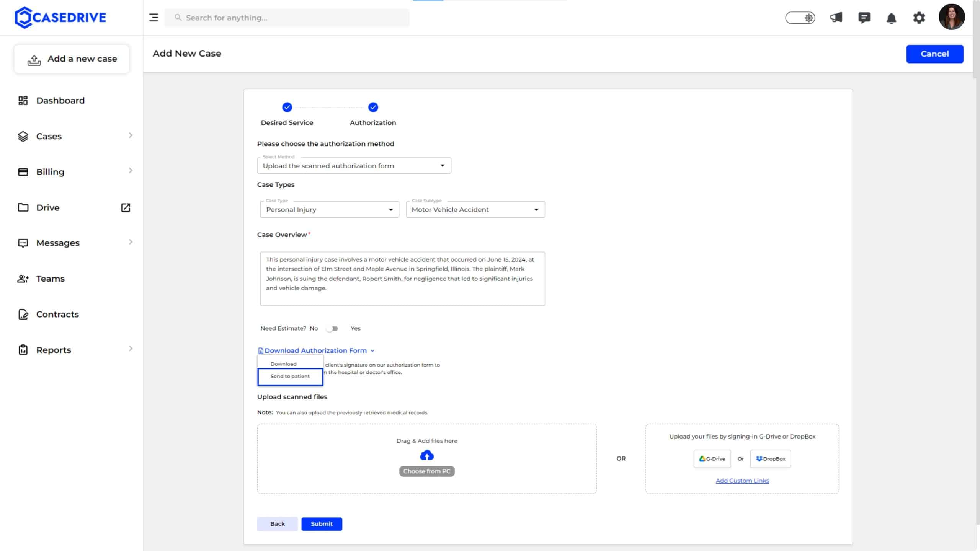Open Contracts in sidebar
The width and height of the screenshot is (980, 551).
(x=57, y=314)
